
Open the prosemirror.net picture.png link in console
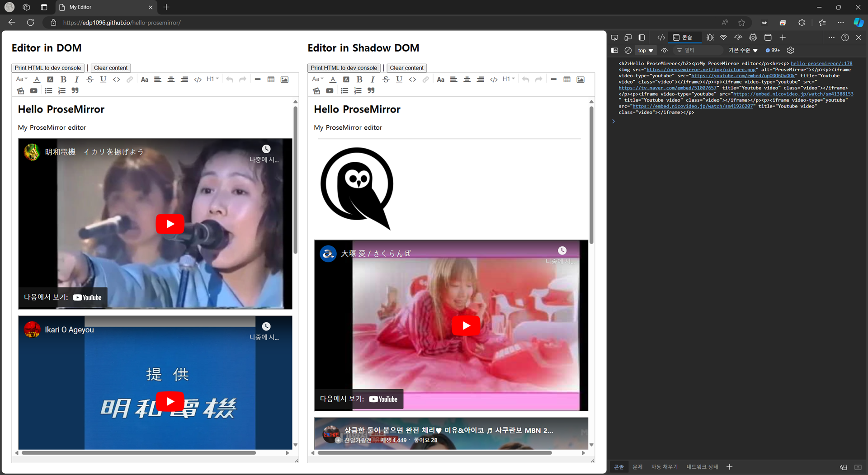[x=701, y=70]
